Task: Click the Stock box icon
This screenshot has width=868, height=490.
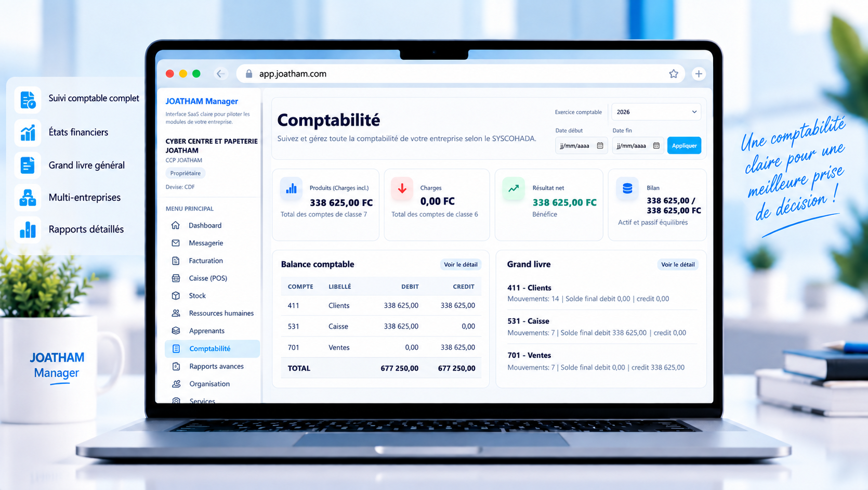Action: (x=176, y=295)
